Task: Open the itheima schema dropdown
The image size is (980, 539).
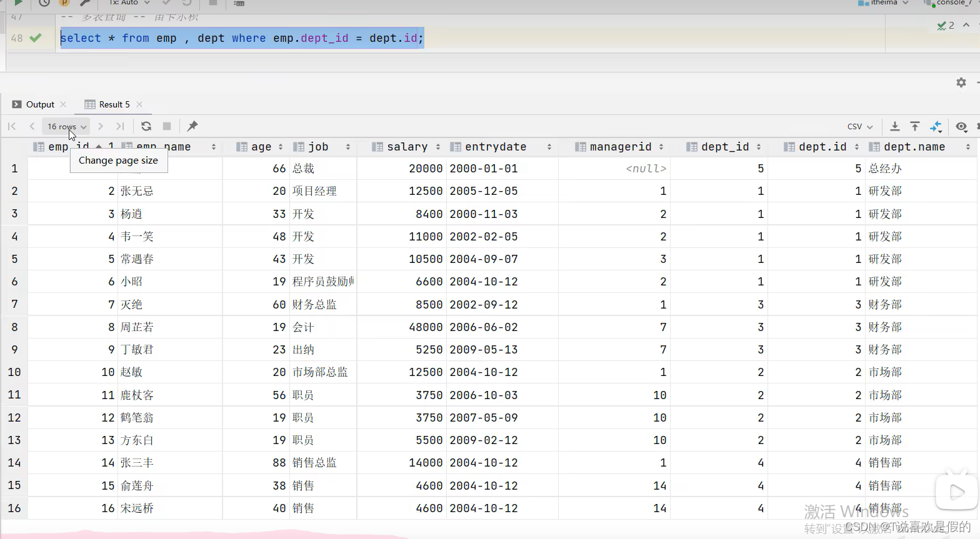Action: pyautogui.click(x=884, y=3)
